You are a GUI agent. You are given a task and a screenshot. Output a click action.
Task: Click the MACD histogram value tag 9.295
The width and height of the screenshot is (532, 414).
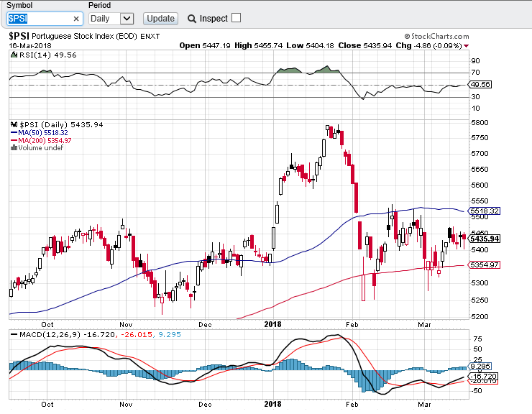coord(480,366)
